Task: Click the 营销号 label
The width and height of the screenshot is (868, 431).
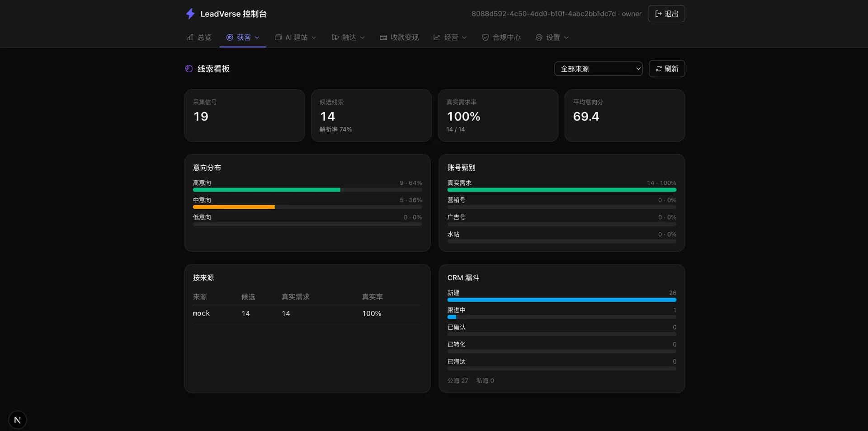Action: pos(457,200)
